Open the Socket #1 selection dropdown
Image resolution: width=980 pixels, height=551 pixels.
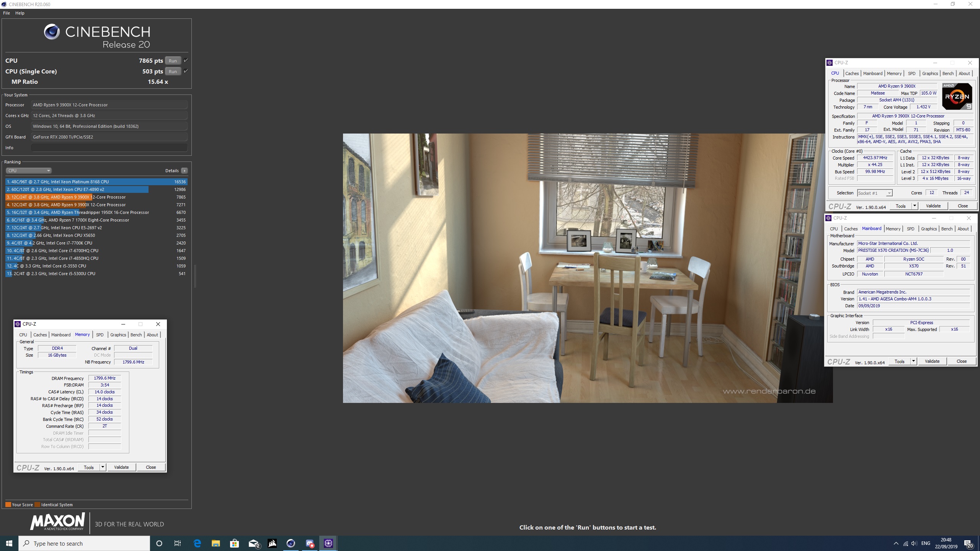(x=875, y=193)
